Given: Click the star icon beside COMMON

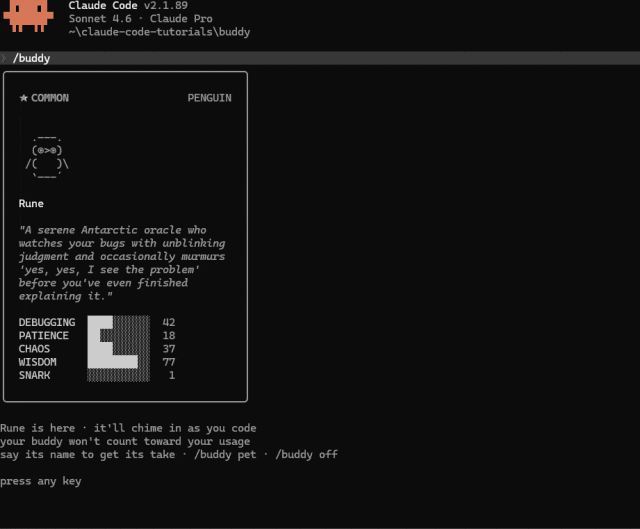Looking at the screenshot, I should (x=24, y=98).
